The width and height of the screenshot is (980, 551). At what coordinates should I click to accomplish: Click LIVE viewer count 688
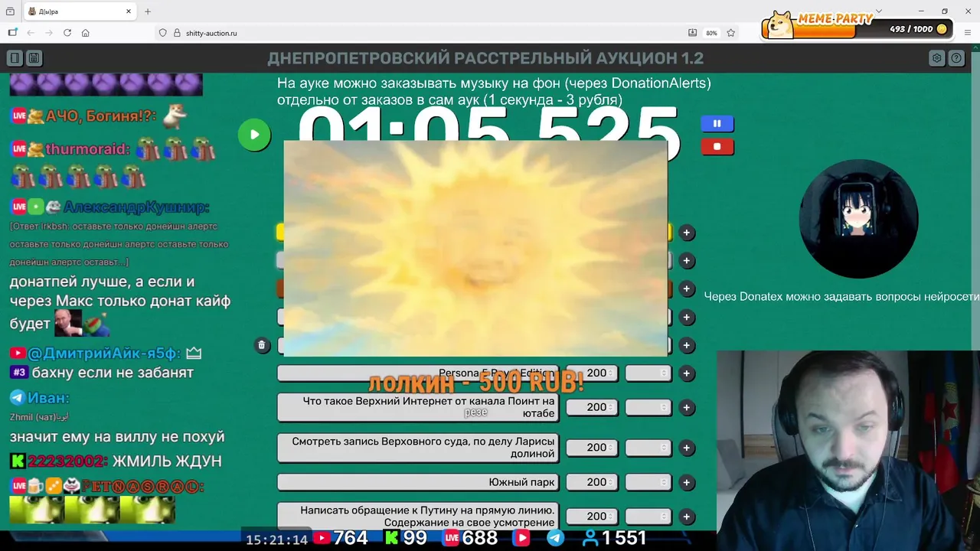coord(471,538)
